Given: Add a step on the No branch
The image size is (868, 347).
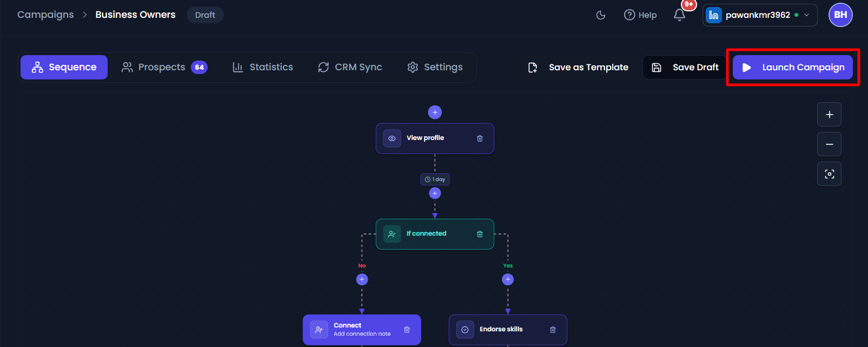Looking at the screenshot, I should [x=362, y=279].
